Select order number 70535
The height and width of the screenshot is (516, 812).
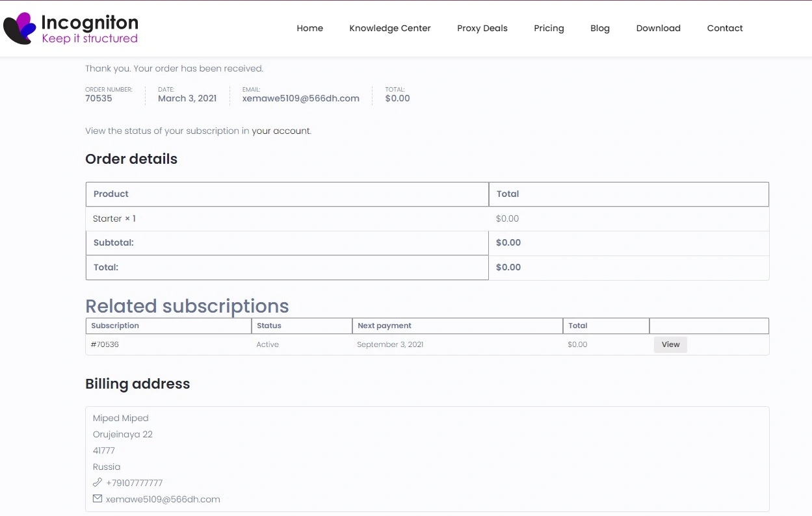99,98
